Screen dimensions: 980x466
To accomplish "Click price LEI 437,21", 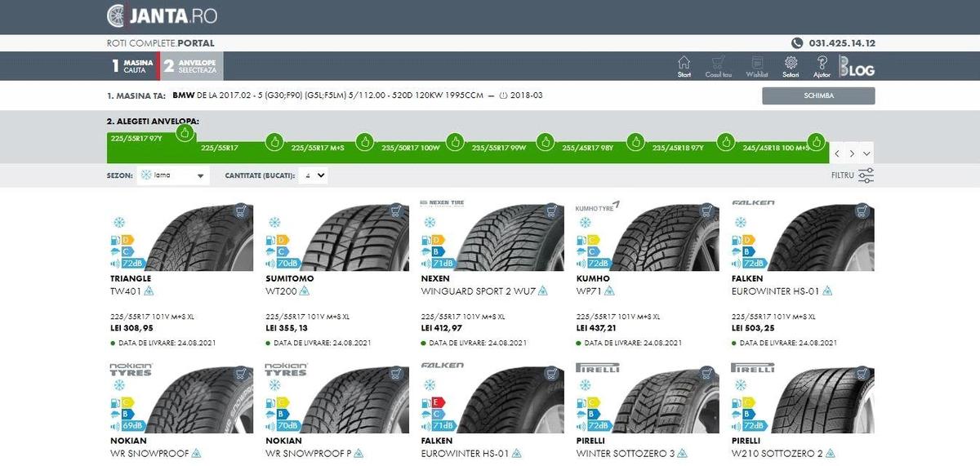I will point(597,328).
